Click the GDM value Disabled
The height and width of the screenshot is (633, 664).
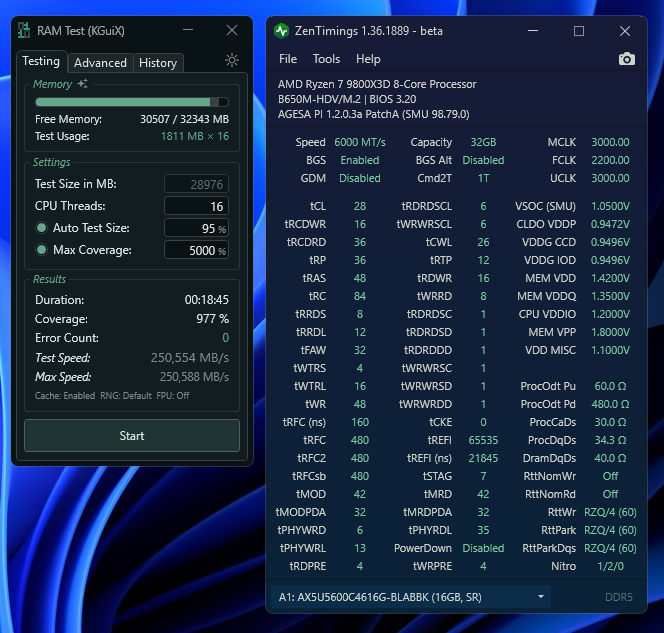pyautogui.click(x=360, y=178)
